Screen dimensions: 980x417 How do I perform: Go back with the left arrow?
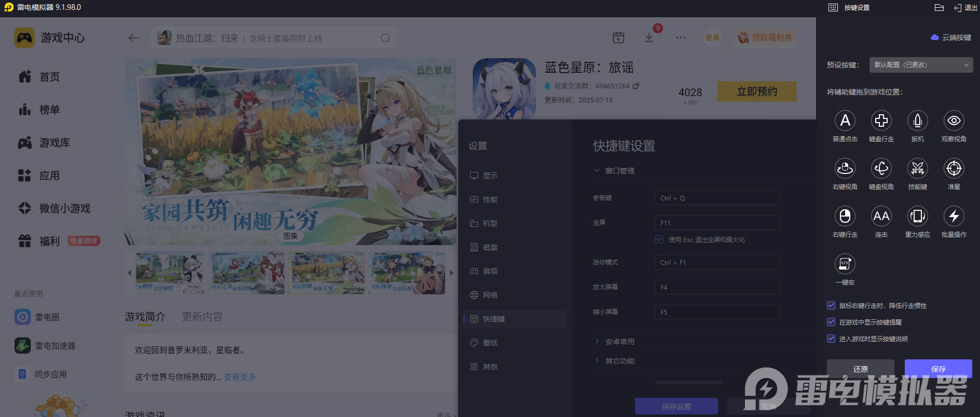pos(134,37)
